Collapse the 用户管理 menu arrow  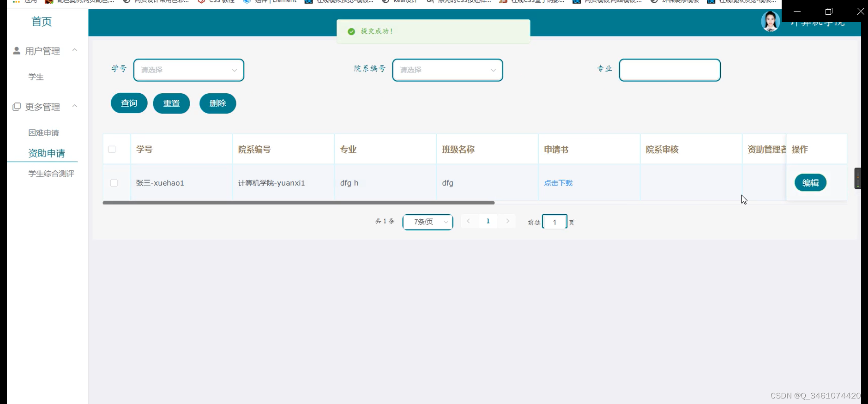click(x=75, y=50)
